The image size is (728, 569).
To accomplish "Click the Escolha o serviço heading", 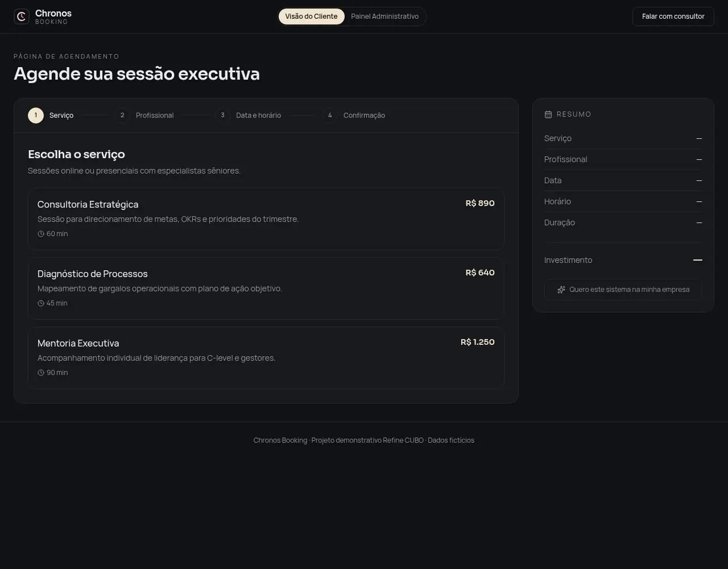I will [x=76, y=154].
